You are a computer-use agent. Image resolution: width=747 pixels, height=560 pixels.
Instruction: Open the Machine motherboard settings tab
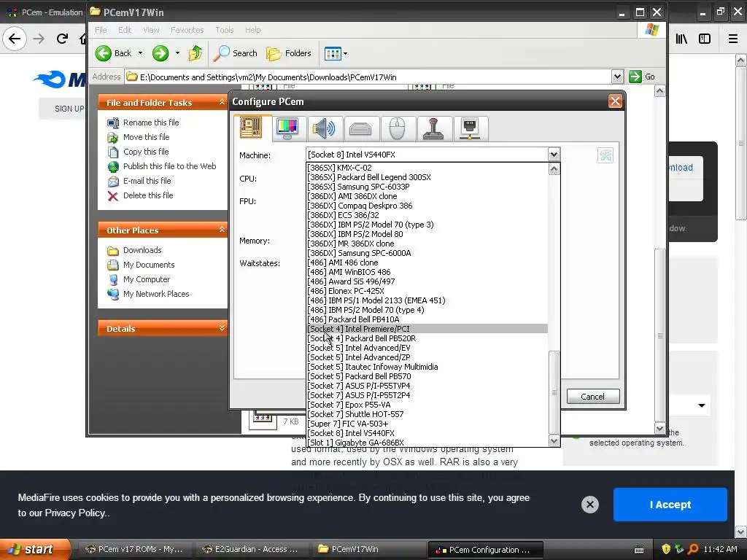pos(251,128)
